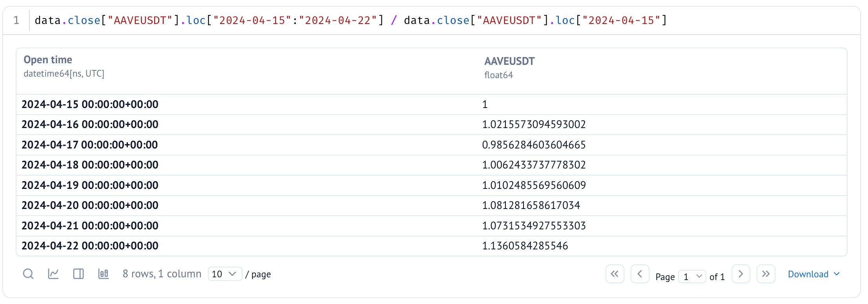Viewport: 868px width, 304px height.
Task: Click the 0.9856284603604665 cell
Action: coord(534,145)
